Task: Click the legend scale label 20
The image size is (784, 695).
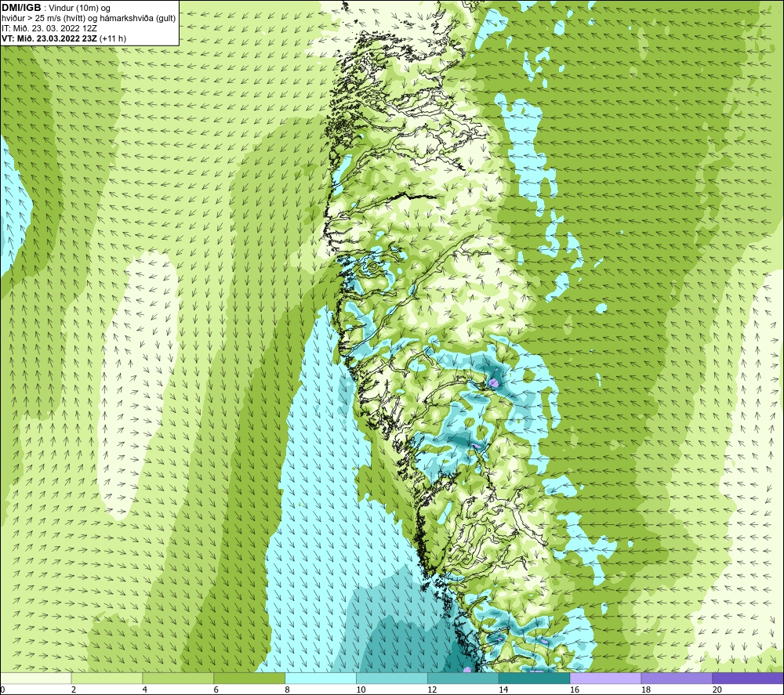Action: click(x=717, y=690)
